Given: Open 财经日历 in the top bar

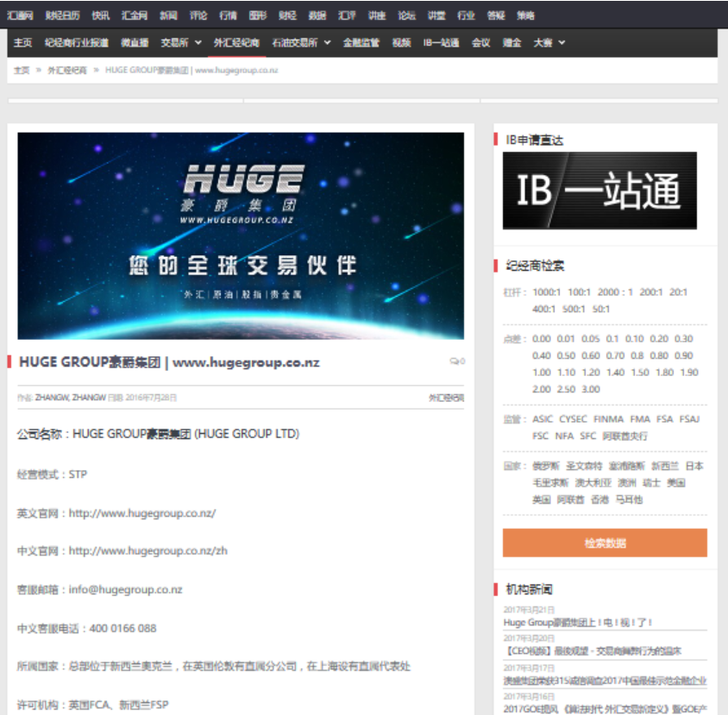Looking at the screenshot, I should [x=62, y=16].
